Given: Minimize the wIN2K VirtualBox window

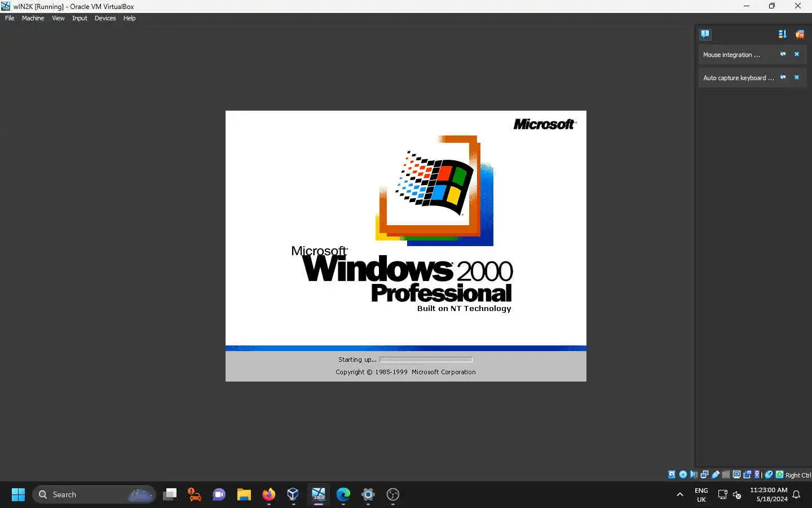Looking at the screenshot, I should click(x=747, y=6).
